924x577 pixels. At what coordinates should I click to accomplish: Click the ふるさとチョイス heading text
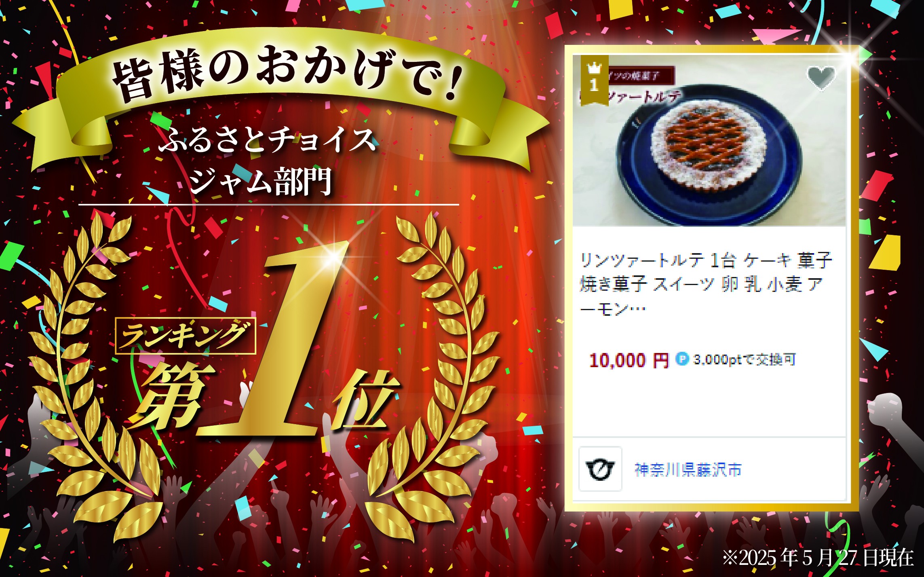click(x=267, y=139)
